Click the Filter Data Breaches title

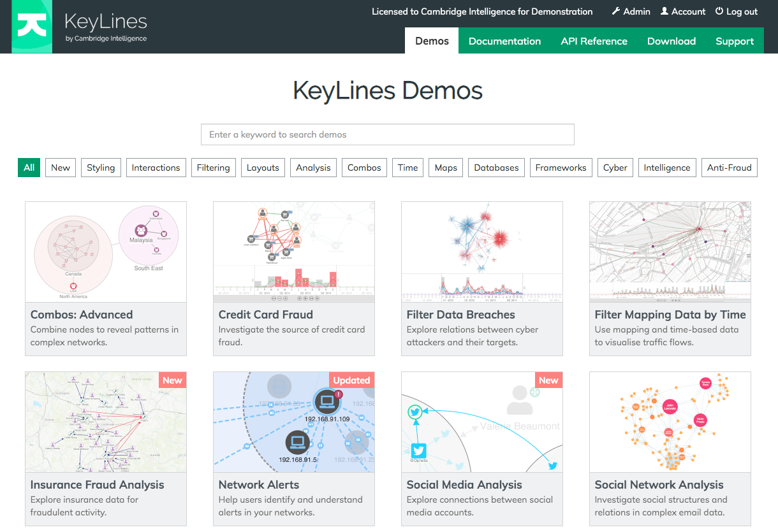coord(460,315)
